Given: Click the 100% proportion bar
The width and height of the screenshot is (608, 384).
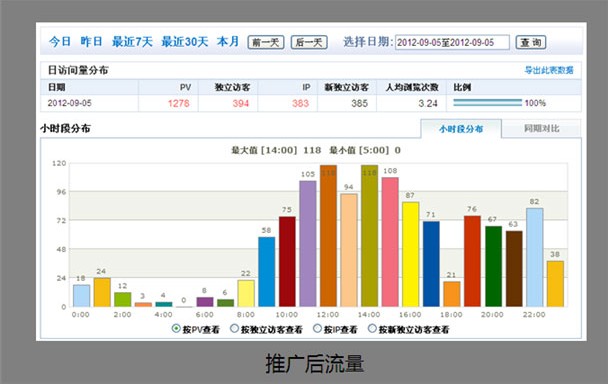Looking at the screenshot, I should coord(487,103).
